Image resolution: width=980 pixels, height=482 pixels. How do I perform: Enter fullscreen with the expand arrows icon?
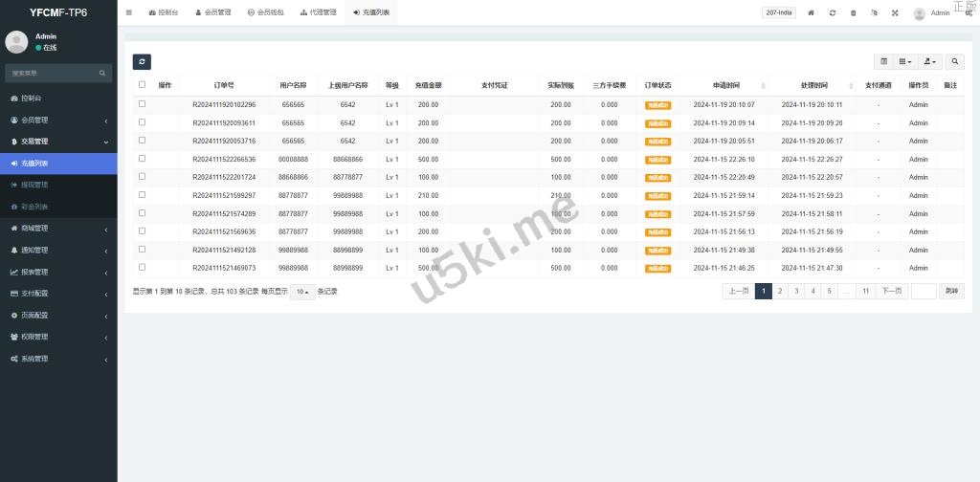pos(895,13)
